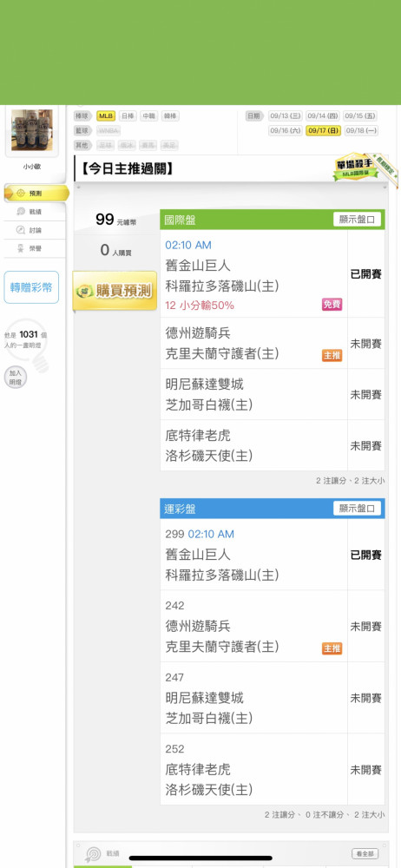Image resolution: width=401 pixels, height=868 pixels.
Task: Click the 免費 badge on Giants game
Action: point(332,305)
